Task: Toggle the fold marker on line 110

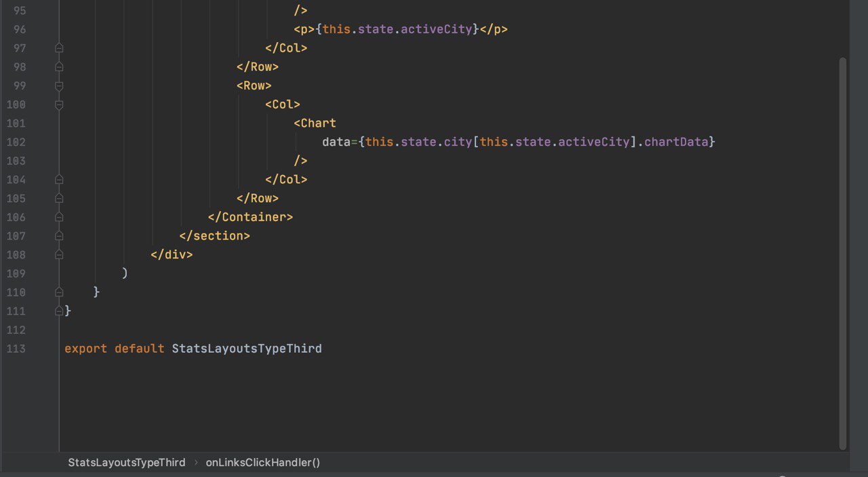Action: [x=59, y=292]
